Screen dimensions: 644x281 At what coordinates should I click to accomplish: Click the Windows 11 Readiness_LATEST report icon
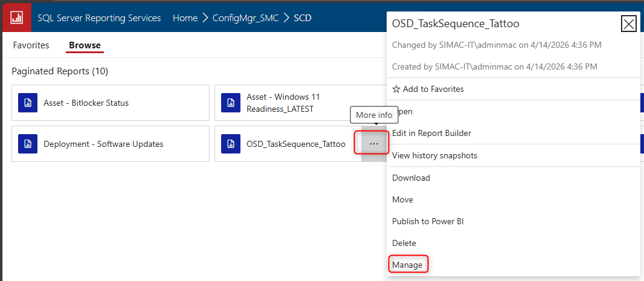pos(231,103)
